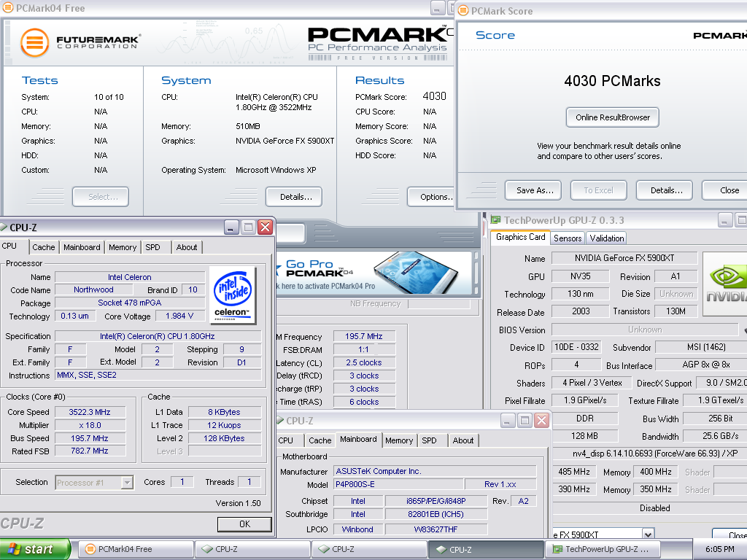
Task: Click Details... under System panel
Action: tap(294, 197)
